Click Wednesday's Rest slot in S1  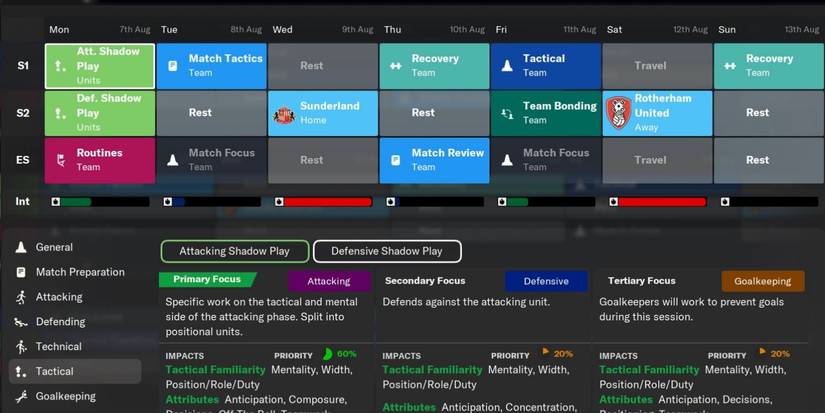point(323,66)
